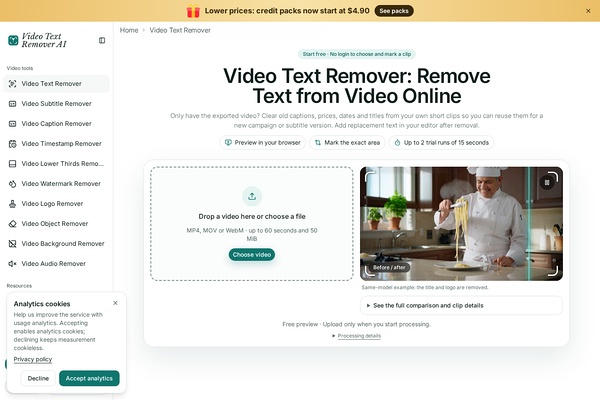Click the Drop a video here drop zone text
This screenshot has width=600, height=400.
pos(252,216)
